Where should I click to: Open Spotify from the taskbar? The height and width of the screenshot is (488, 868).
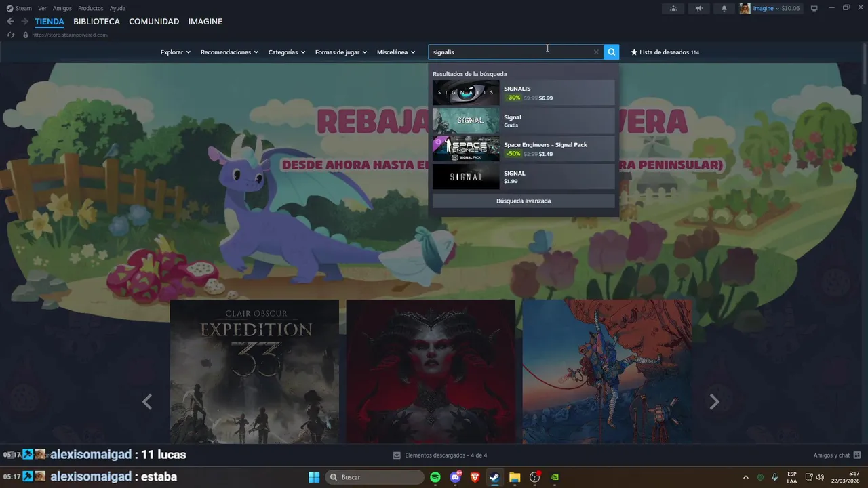pyautogui.click(x=435, y=477)
